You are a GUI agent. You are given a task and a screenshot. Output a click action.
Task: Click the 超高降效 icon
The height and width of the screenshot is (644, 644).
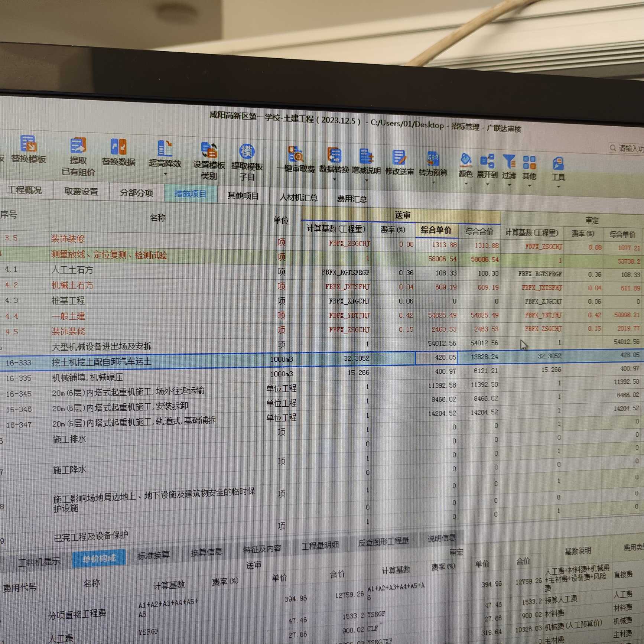point(165,149)
